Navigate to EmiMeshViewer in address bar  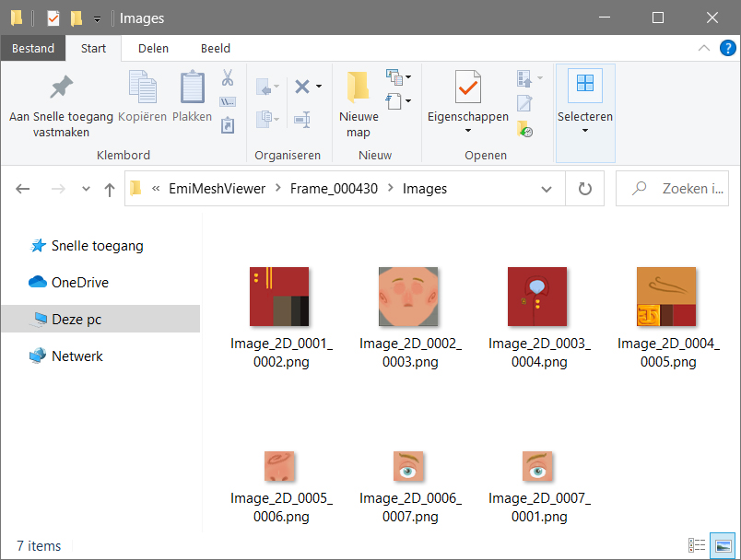[x=217, y=189]
